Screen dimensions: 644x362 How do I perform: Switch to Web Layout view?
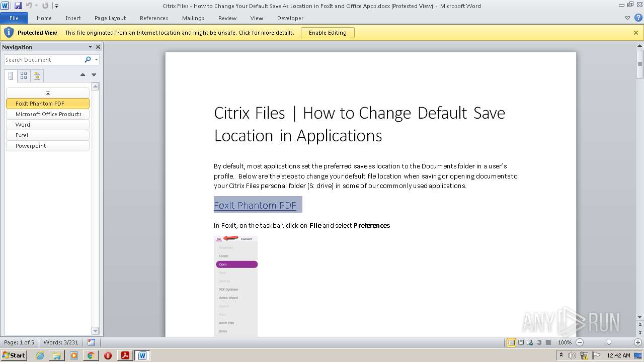tap(530, 342)
